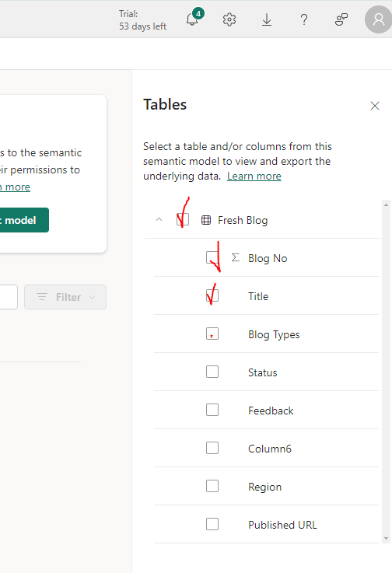
Task: Click the download arrow icon
Action: click(267, 19)
